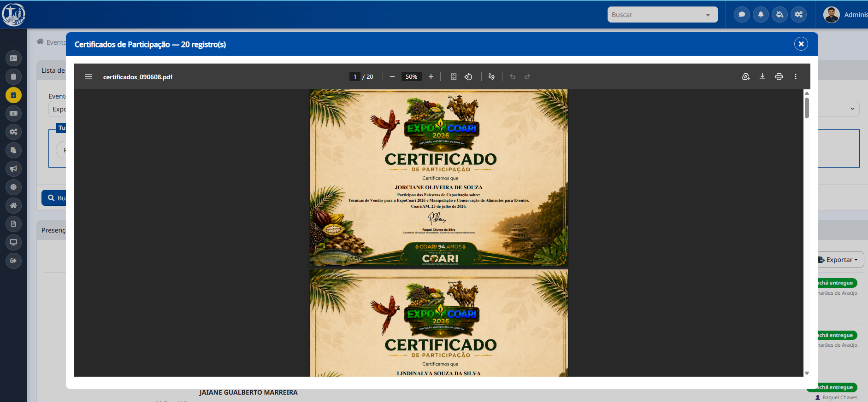Click the logout sidebar icon
The width and height of the screenshot is (868, 402).
pos(13,261)
